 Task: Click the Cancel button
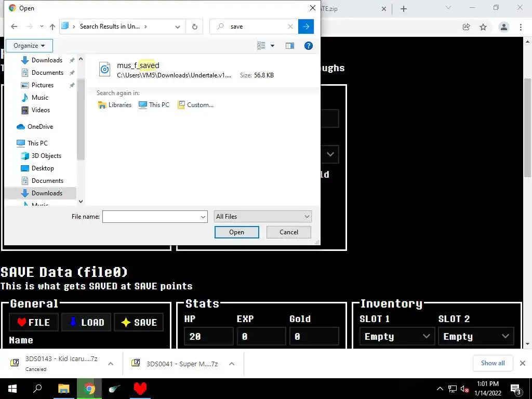[289, 232]
